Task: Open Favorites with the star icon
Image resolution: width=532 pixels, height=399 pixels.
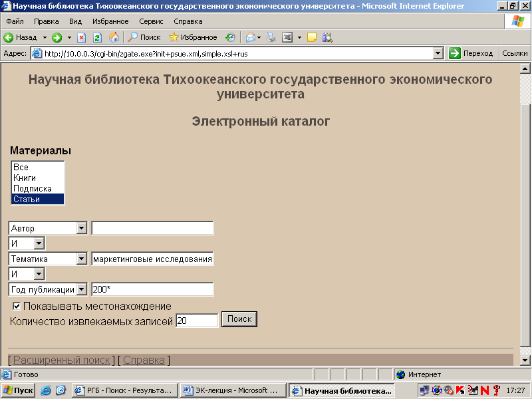Action: tap(174, 37)
